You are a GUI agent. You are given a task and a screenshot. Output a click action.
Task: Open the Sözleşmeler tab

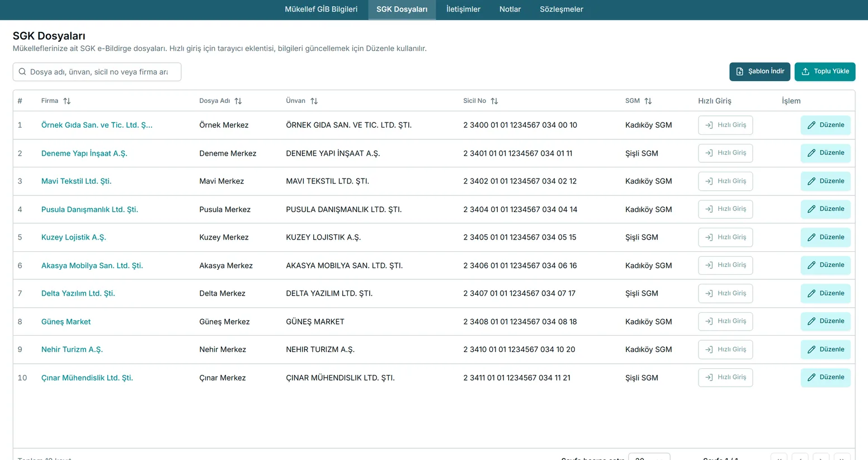point(562,10)
